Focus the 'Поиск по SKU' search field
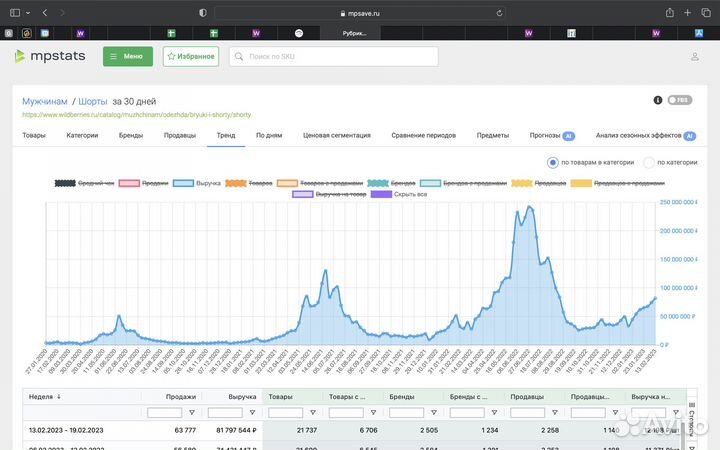This screenshot has height=450, width=720. [x=333, y=56]
